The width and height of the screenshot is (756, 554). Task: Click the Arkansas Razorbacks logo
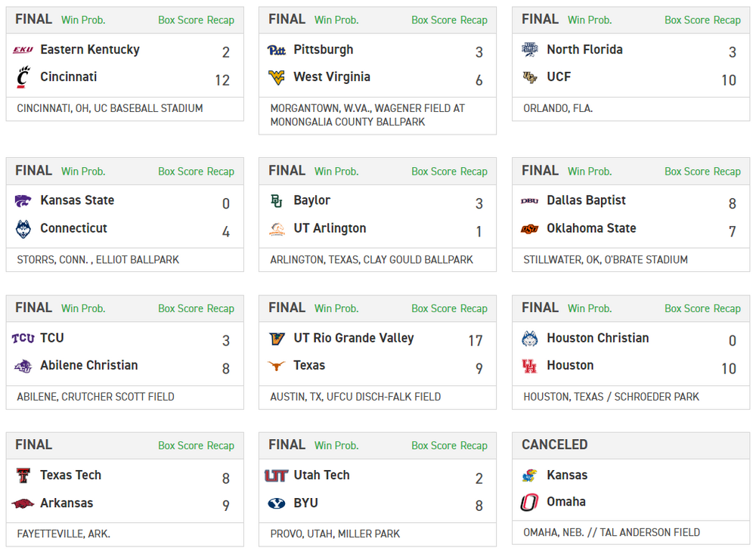click(x=23, y=503)
